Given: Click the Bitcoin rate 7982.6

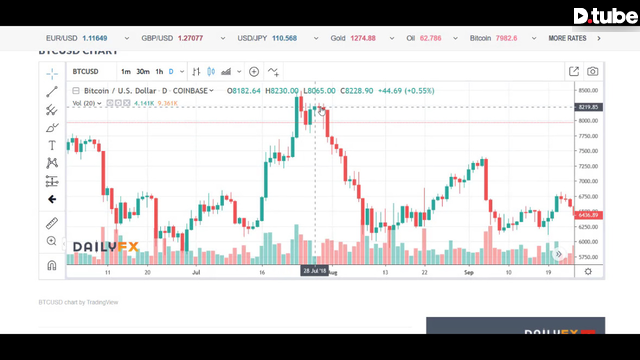Looking at the screenshot, I should [507, 38].
